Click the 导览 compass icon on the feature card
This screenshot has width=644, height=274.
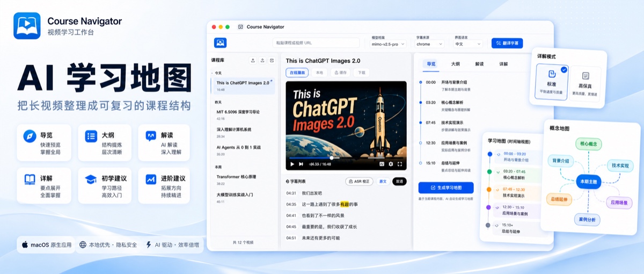click(30, 136)
